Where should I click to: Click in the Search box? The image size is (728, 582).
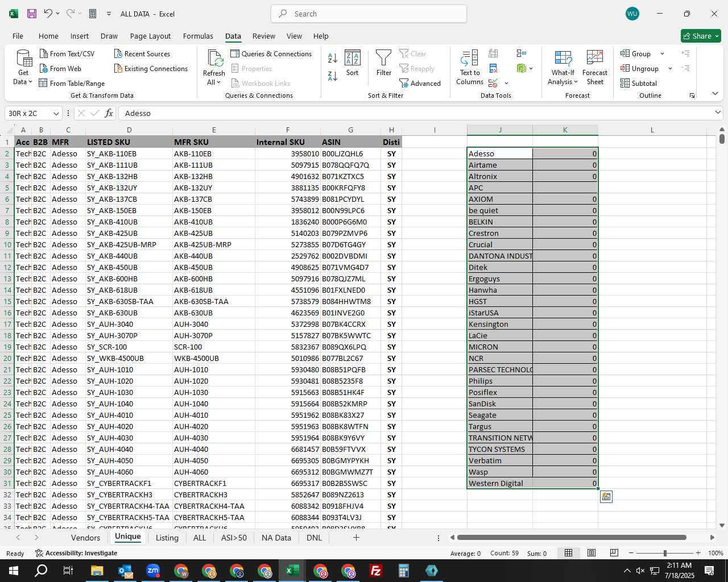pyautogui.click(x=369, y=14)
